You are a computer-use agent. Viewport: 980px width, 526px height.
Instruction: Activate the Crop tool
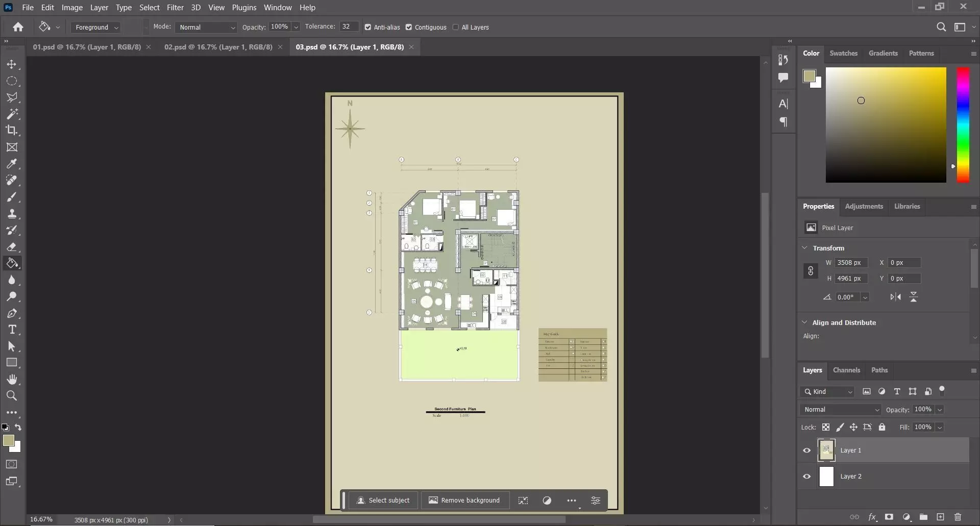[12, 131]
